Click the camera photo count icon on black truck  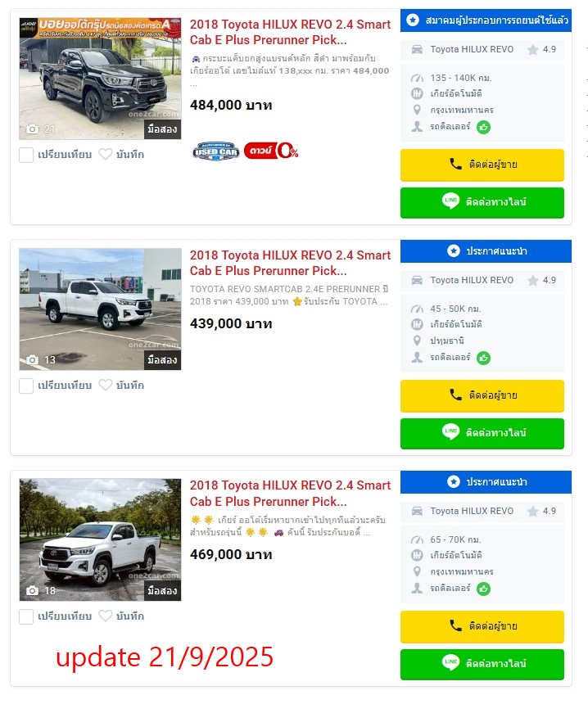pyautogui.click(x=32, y=129)
